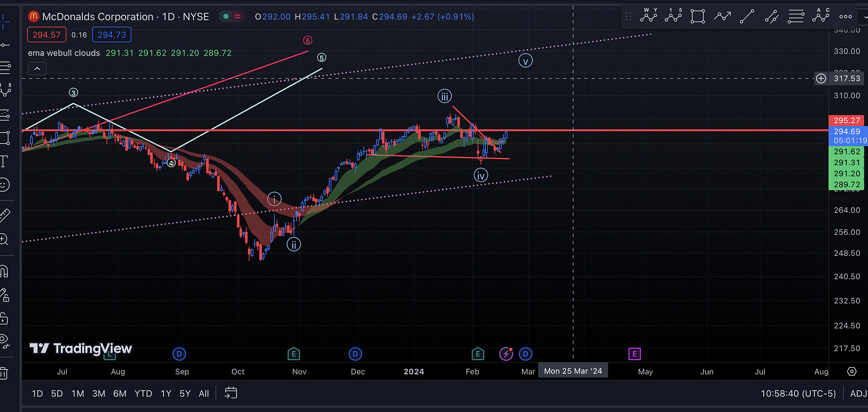Select the 5D time range
This screenshot has width=868, height=412.
pyautogui.click(x=57, y=394)
